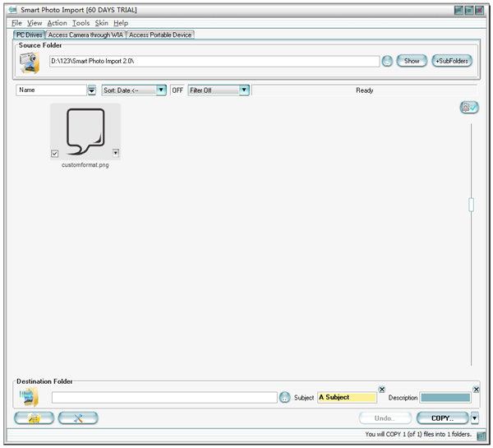
Task: Click the folder button at bottom left
Action: click(35, 418)
